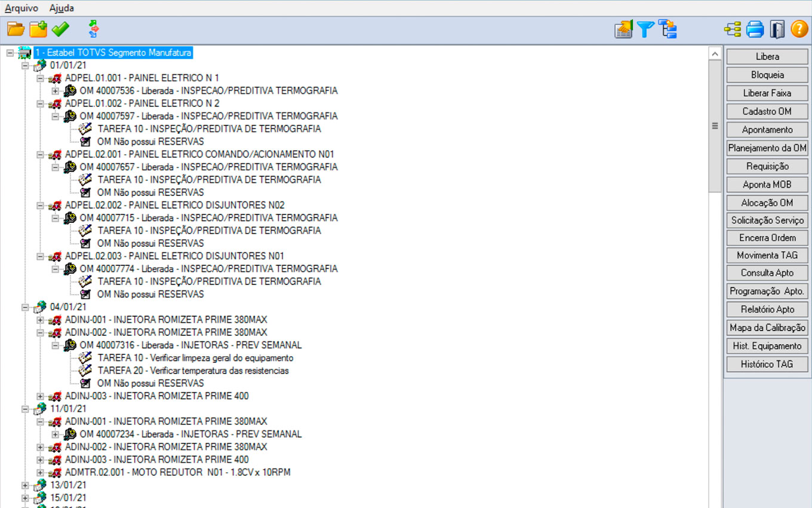Click the green checkmark toolbar icon

tap(60, 29)
